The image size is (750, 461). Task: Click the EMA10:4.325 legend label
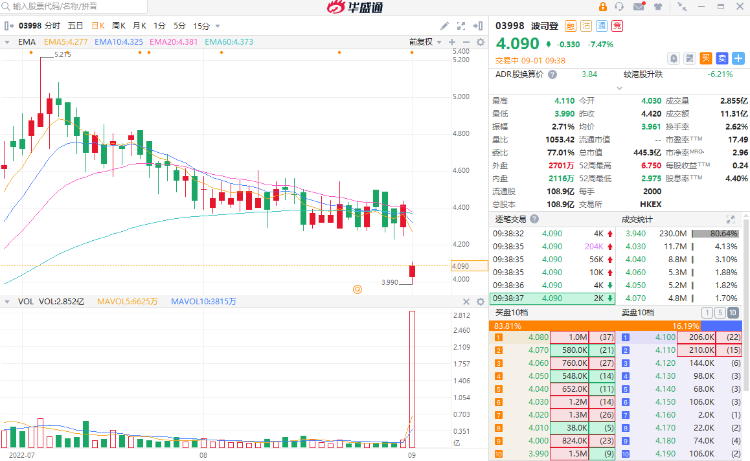(119, 42)
